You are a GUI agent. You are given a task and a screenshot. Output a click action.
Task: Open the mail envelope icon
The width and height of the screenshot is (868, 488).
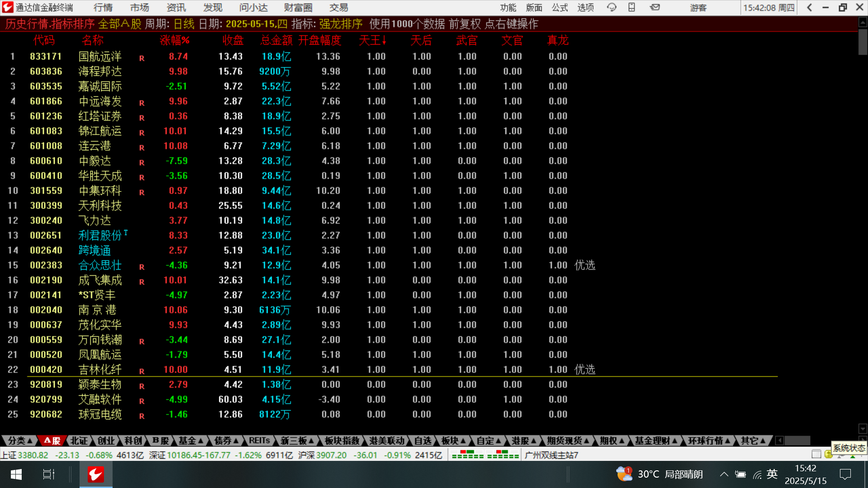click(x=655, y=7)
